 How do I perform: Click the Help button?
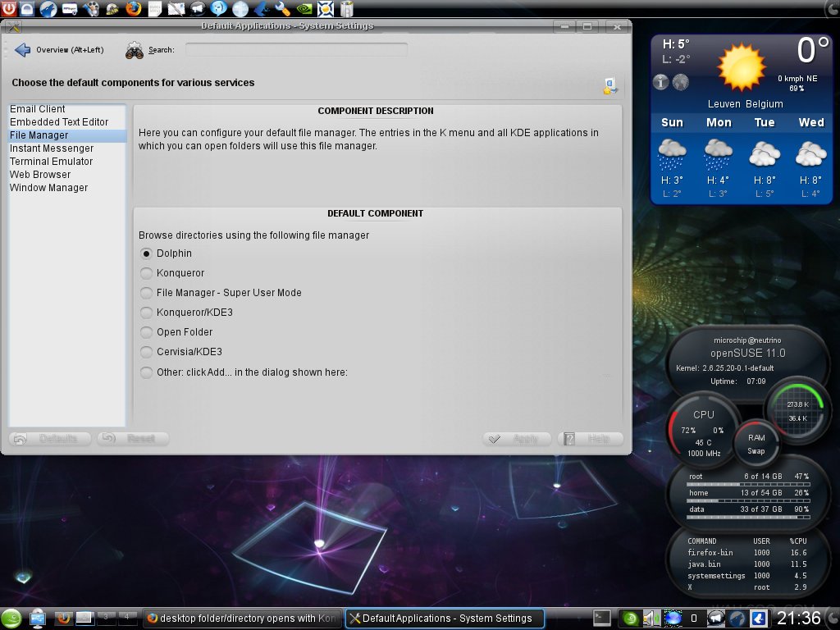(591, 439)
